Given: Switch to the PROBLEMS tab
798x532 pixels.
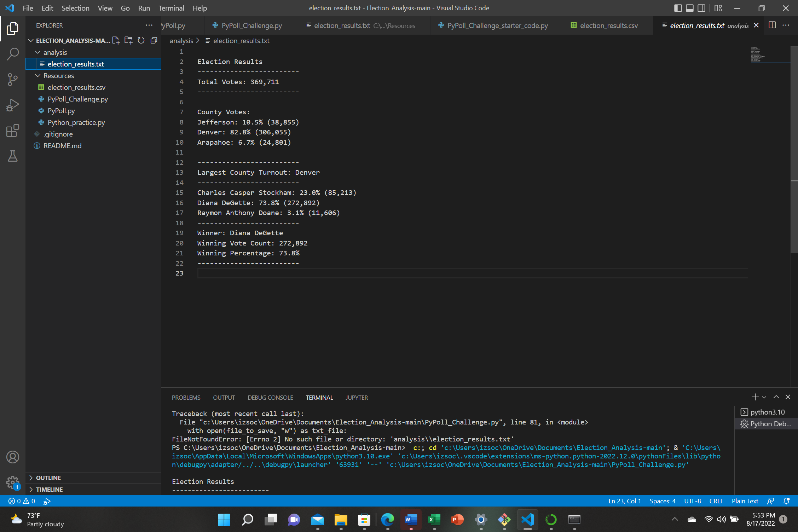Looking at the screenshot, I should (186, 397).
